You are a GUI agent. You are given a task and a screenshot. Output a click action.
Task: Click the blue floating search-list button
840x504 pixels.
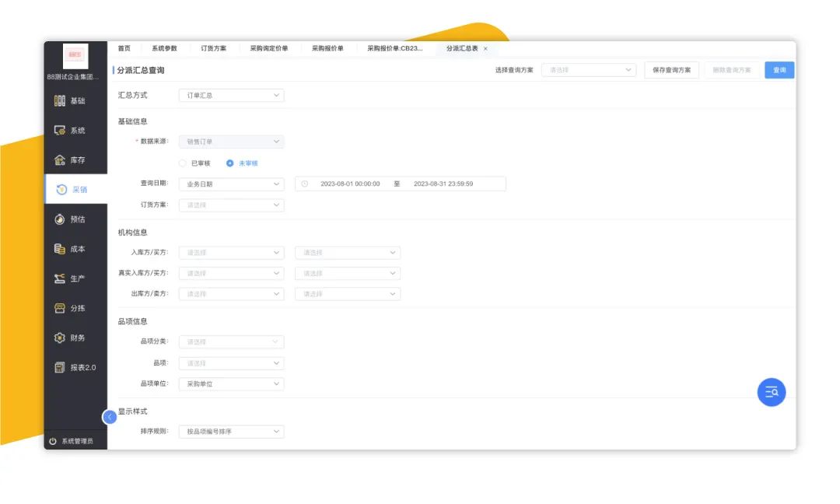(772, 392)
